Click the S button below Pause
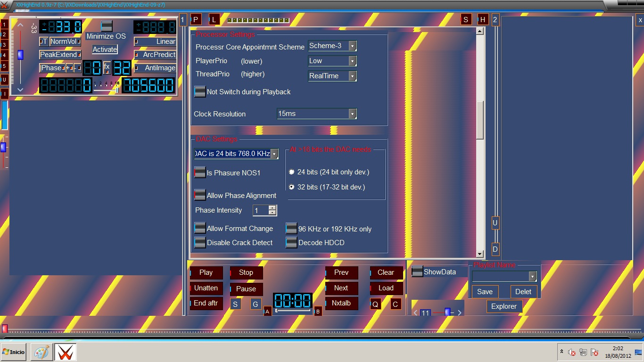Image resolution: width=644 pixels, height=362 pixels. pos(236,304)
